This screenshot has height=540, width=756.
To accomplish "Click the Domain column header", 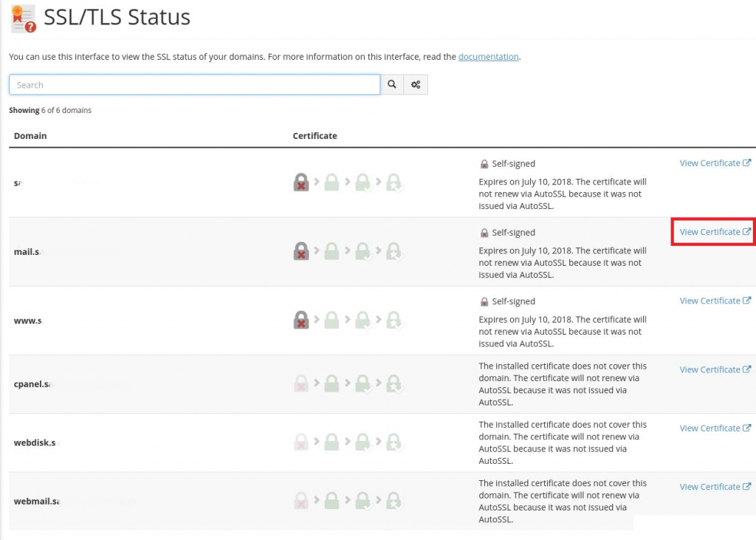I will pos(30,136).
